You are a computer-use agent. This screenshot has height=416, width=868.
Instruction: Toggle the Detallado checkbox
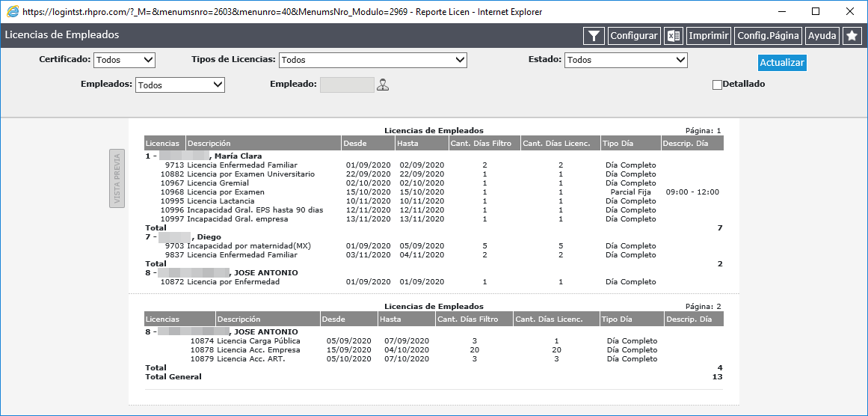pos(718,85)
